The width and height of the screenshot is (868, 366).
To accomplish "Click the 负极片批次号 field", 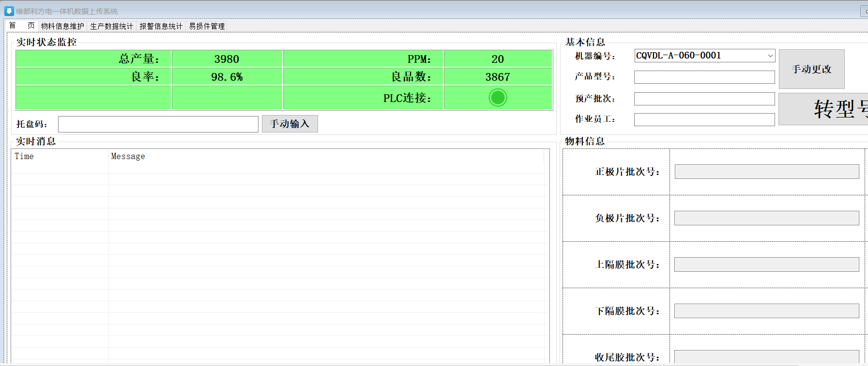I will coord(767,218).
